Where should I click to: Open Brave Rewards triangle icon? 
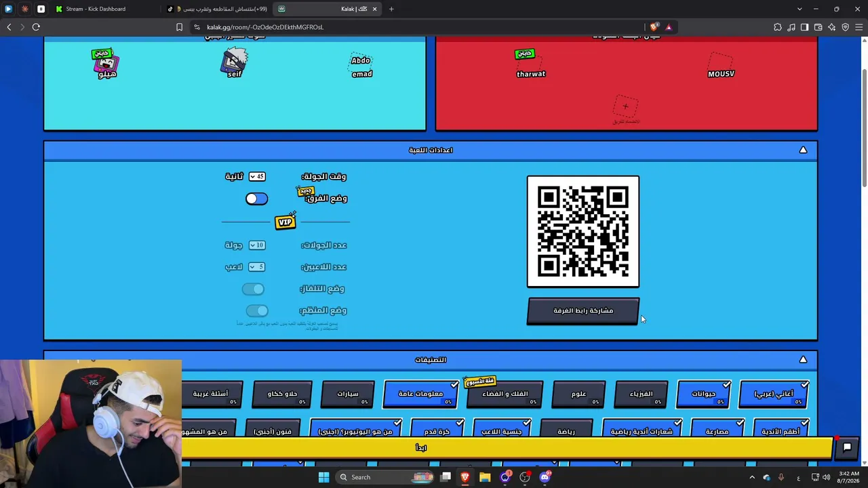tap(669, 27)
